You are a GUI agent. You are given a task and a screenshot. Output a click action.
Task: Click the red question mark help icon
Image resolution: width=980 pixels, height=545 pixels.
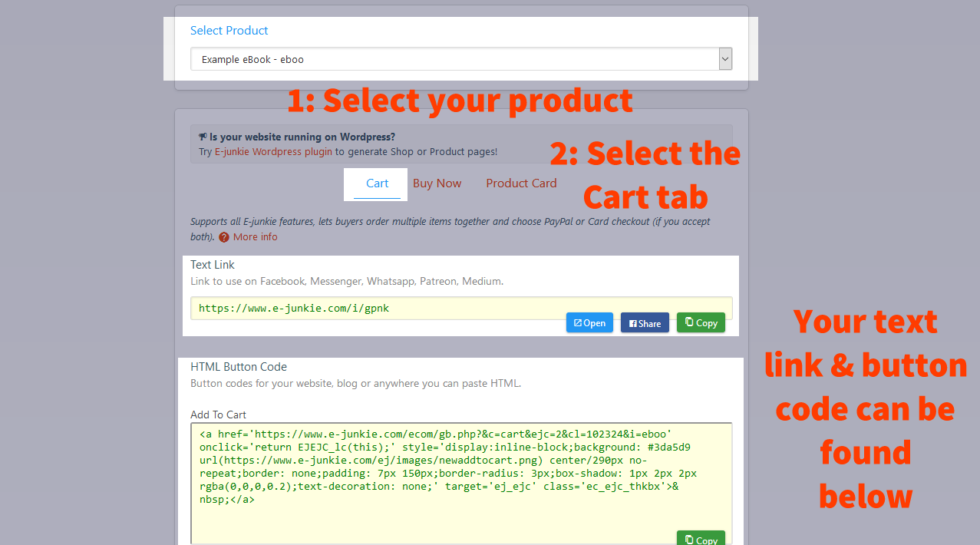[224, 237]
